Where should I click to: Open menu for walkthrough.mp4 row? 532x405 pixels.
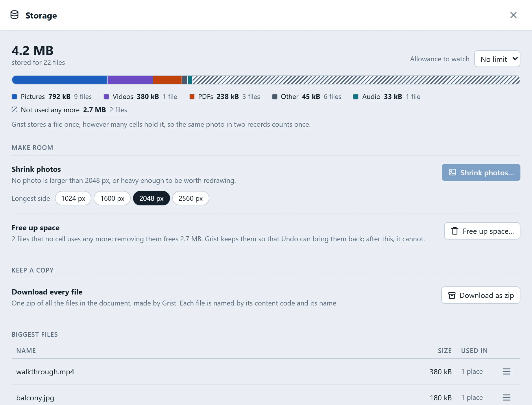[506, 371]
